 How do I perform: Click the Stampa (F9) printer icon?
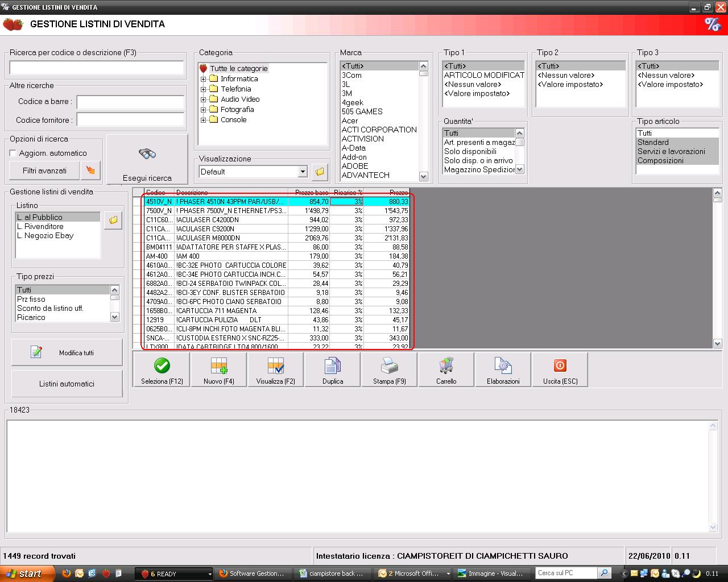(390, 365)
